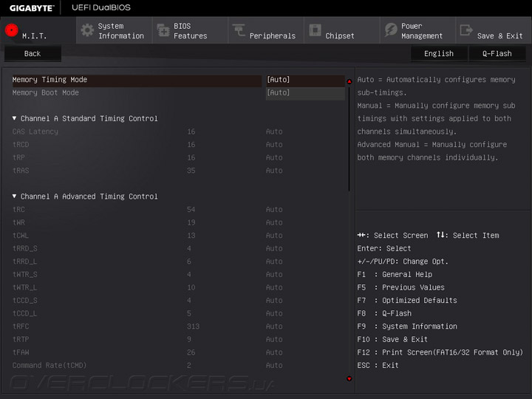Select the CAS Latency Auto value
Viewport: 532px width, 399px height.
point(274,132)
